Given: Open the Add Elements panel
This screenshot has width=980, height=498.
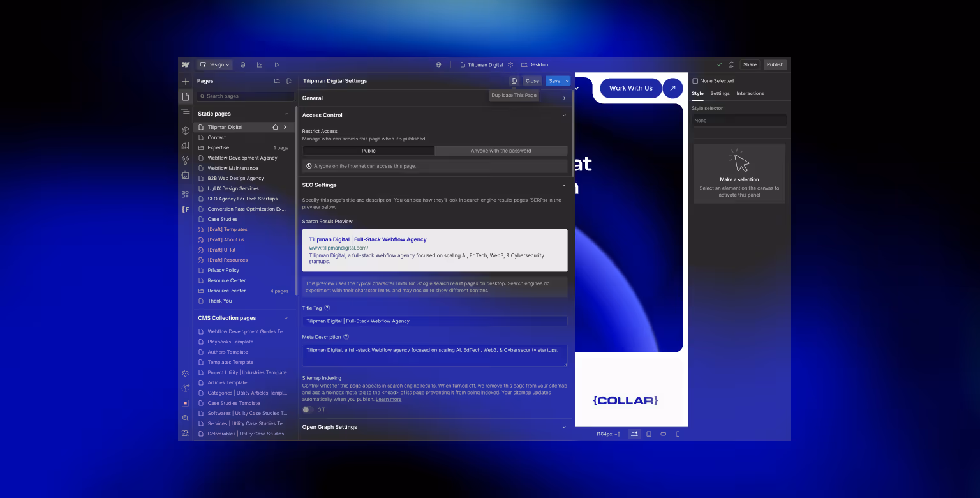Looking at the screenshot, I should pos(186,81).
